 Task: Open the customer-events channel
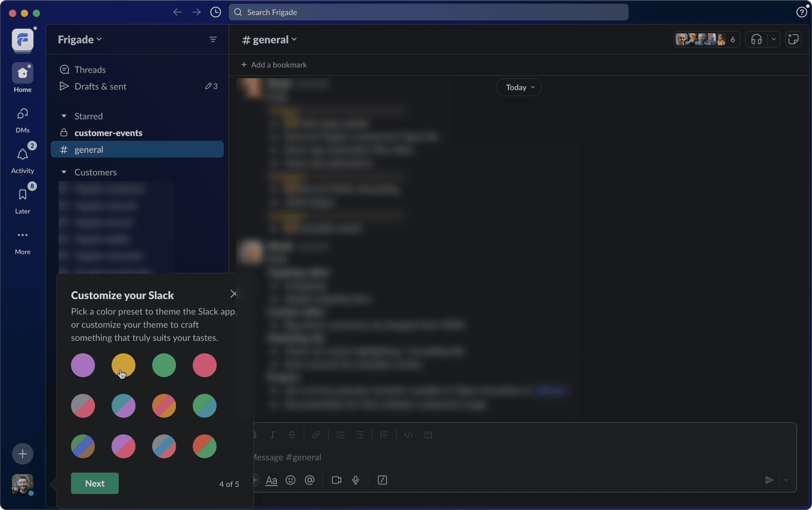[108, 133]
